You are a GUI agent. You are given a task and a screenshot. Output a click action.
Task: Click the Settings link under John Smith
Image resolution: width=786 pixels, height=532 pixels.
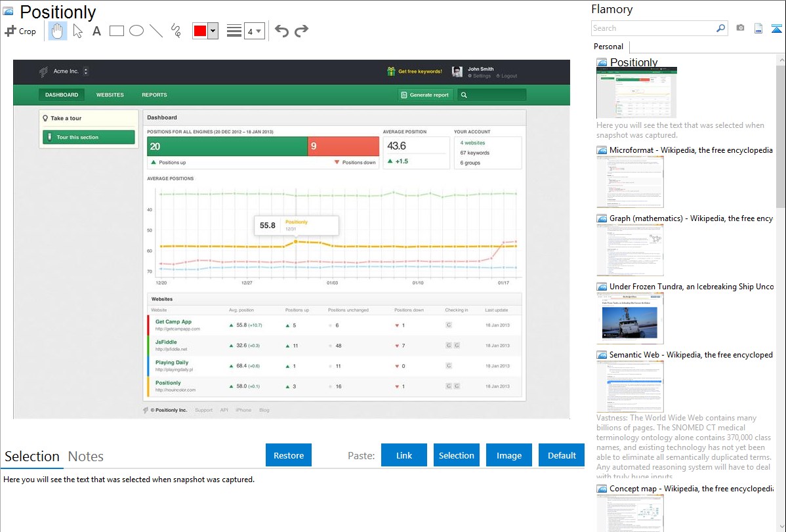coord(481,76)
